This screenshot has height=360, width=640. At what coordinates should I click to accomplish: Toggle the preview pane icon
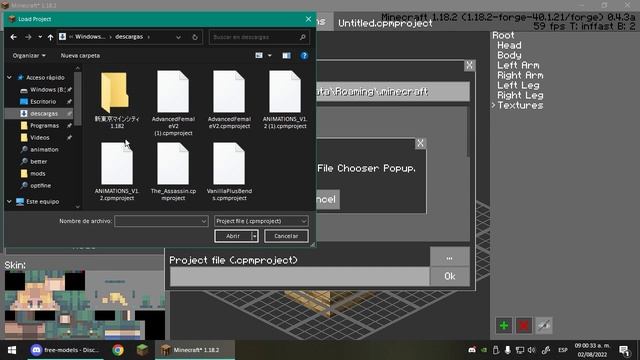click(287, 56)
